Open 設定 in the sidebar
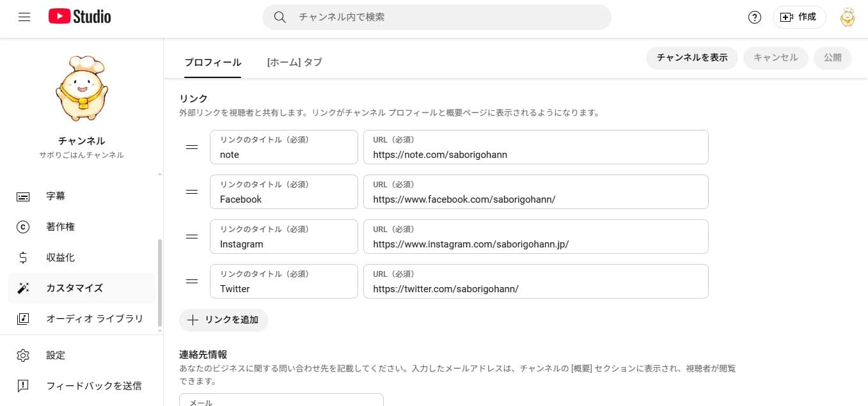Screen dimensions: 868x406 (x=81, y=355)
